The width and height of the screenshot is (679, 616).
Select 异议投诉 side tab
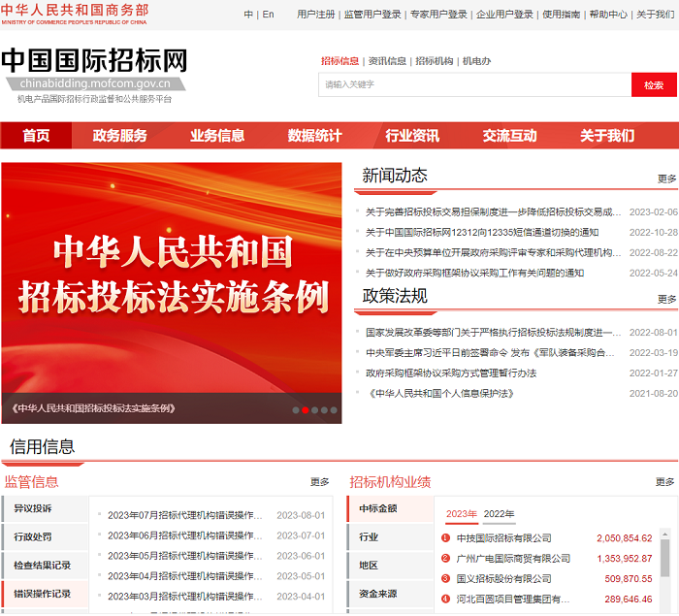click(x=45, y=508)
